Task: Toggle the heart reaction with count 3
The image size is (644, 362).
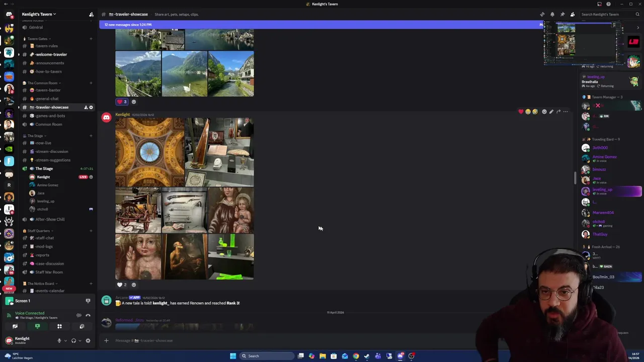Action: tap(122, 102)
